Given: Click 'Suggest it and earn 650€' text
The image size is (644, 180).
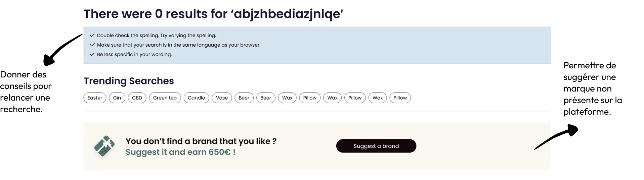Looking at the screenshot, I should [180, 152].
